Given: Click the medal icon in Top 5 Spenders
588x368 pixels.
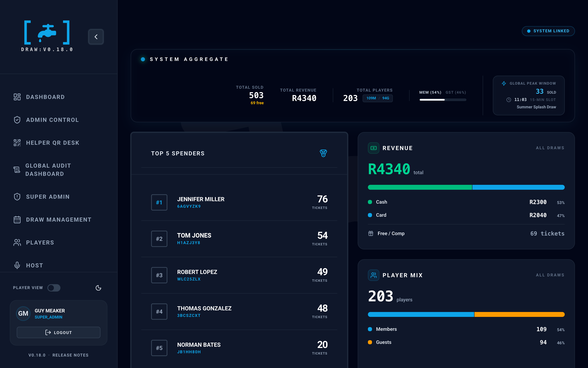Looking at the screenshot, I should pos(323,153).
